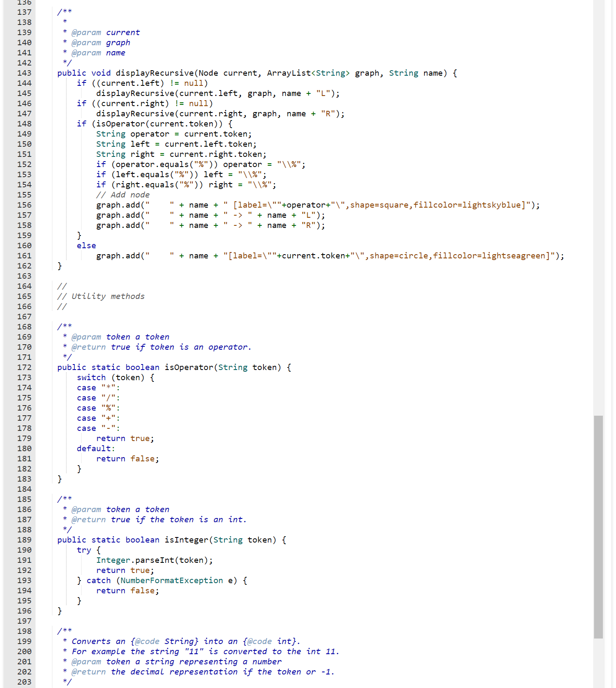Image resolution: width=616 pixels, height=688 pixels.
Task: Click '@return true if token is an operator'
Action: 161,347
